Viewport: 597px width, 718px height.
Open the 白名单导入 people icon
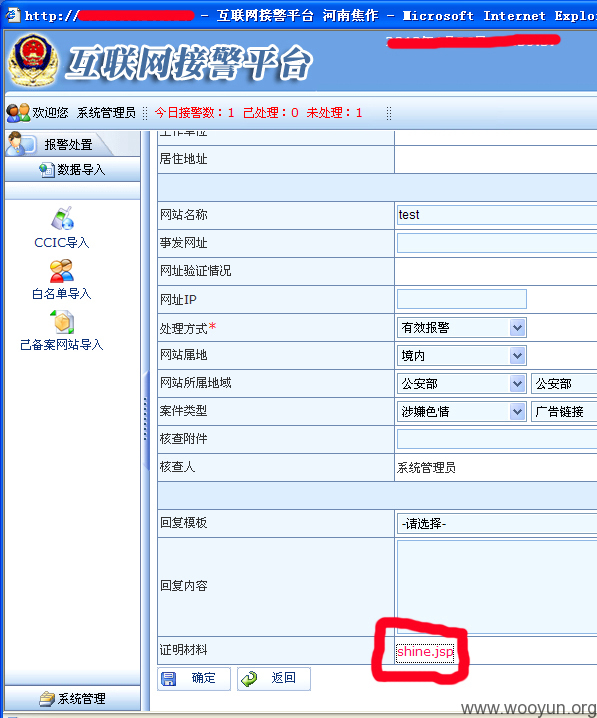click(62, 271)
